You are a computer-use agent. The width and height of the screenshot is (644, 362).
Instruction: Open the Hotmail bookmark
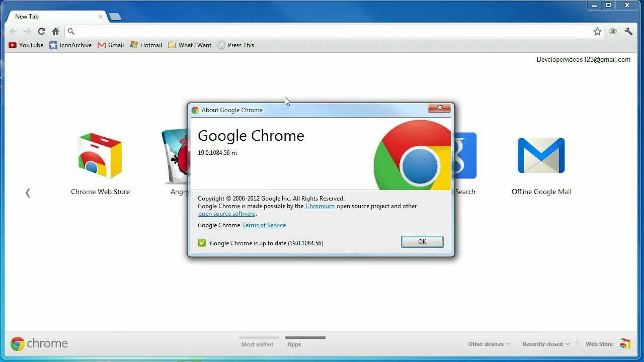point(146,45)
